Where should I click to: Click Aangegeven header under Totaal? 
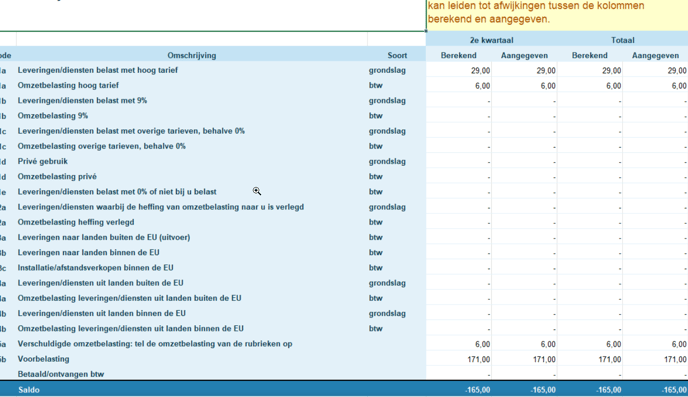[x=656, y=55]
